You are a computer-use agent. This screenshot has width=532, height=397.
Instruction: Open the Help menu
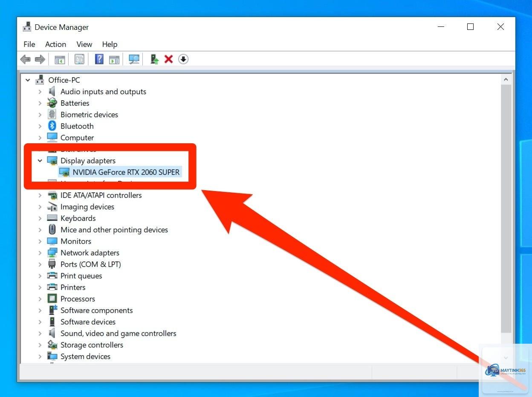point(110,44)
